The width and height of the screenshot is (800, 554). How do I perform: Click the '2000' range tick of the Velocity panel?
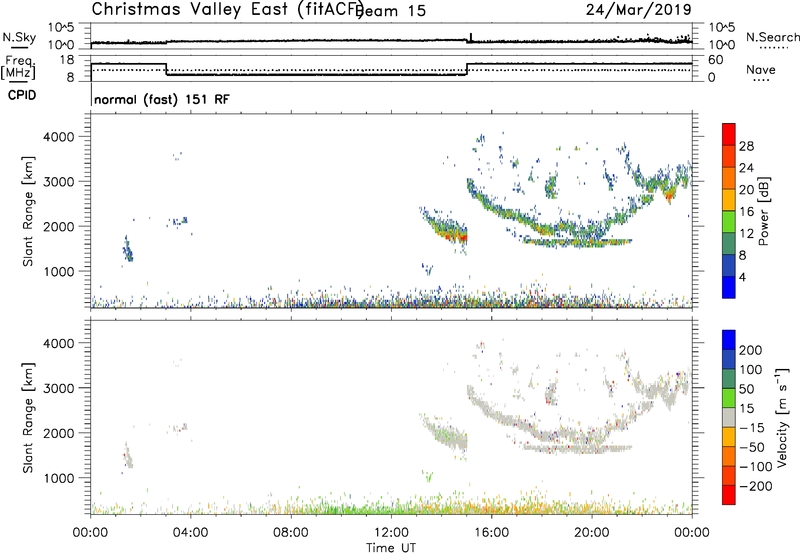(x=59, y=433)
